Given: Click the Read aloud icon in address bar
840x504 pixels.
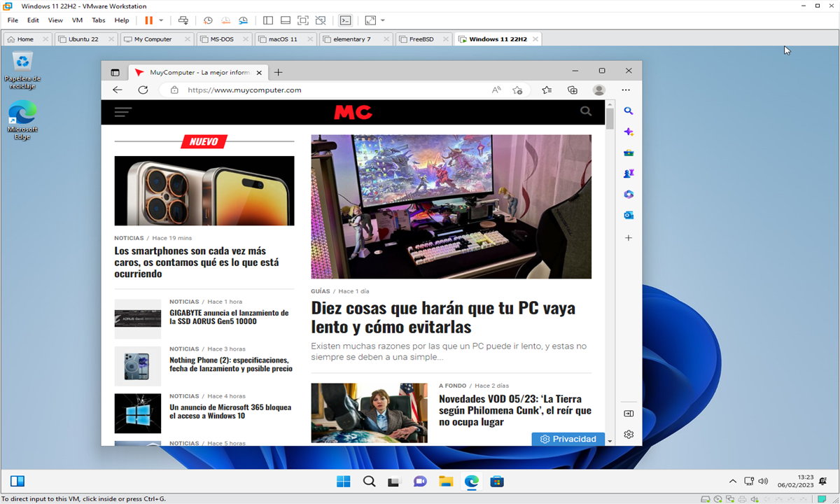Looking at the screenshot, I should [496, 90].
